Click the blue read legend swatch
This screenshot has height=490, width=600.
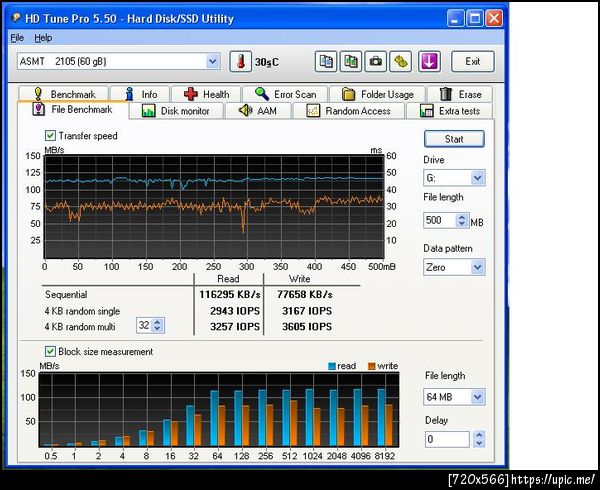[332, 366]
